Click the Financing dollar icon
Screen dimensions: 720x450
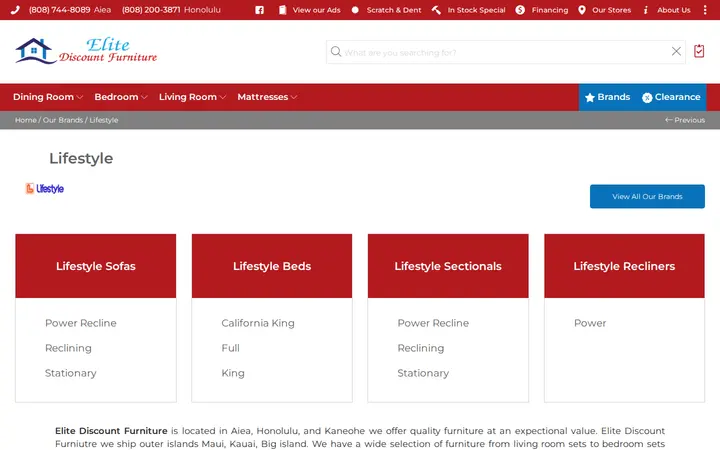coord(520,10)
